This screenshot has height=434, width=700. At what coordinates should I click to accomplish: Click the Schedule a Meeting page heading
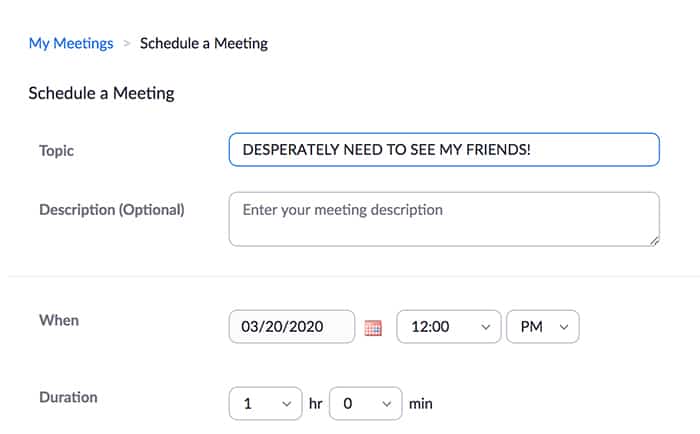click(101, 93)
